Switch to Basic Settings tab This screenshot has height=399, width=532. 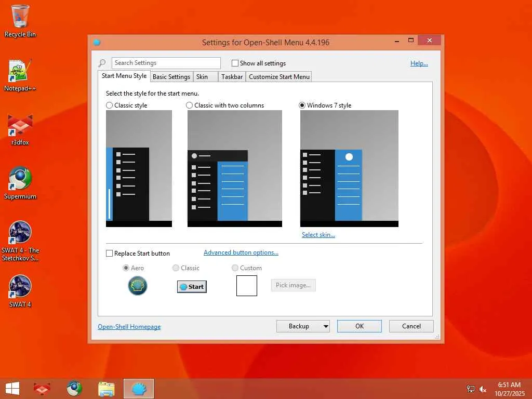pos(171,77)
